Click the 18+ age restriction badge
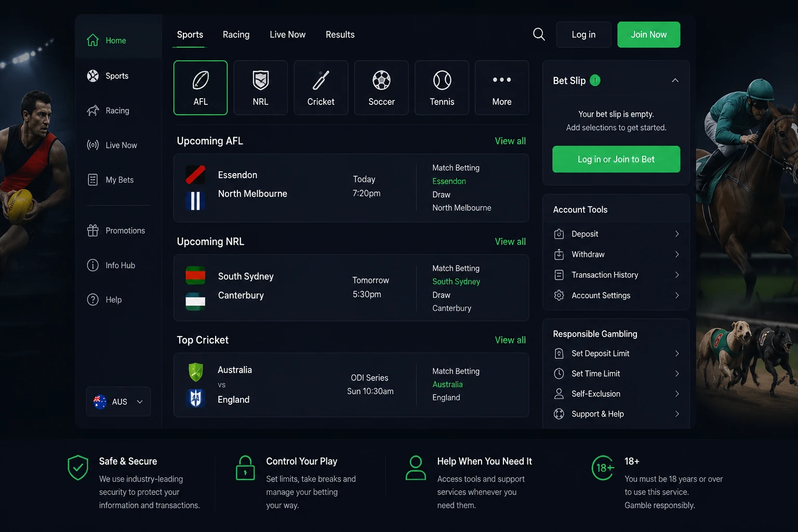Viewport: 798px width, 532px height. click(x=603, y=468)
